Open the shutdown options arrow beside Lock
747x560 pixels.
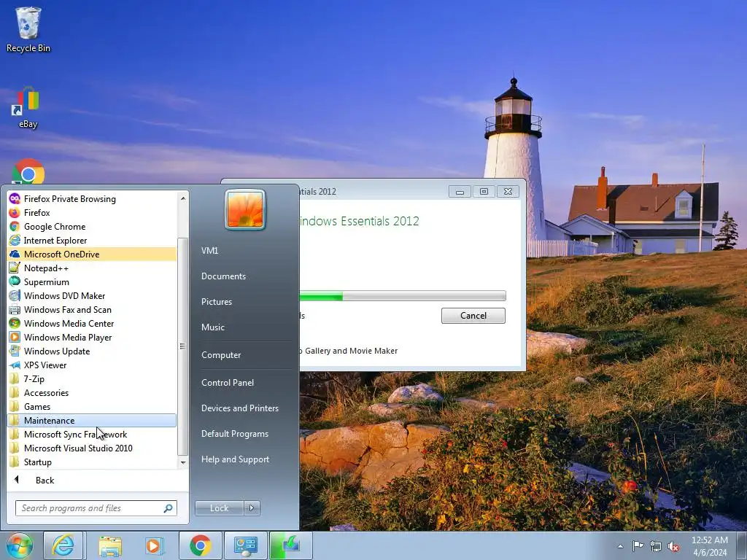252,508
